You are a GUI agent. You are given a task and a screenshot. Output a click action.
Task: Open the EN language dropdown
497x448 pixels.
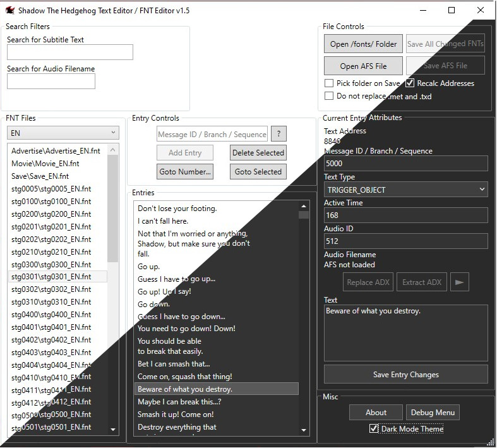(x=63, y=133)
